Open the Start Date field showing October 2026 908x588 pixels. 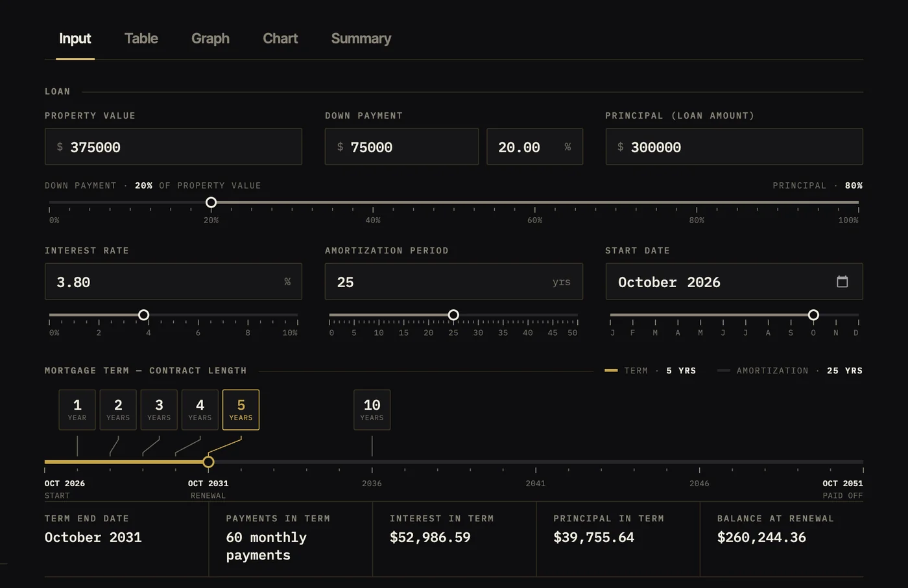coord(734,281)
